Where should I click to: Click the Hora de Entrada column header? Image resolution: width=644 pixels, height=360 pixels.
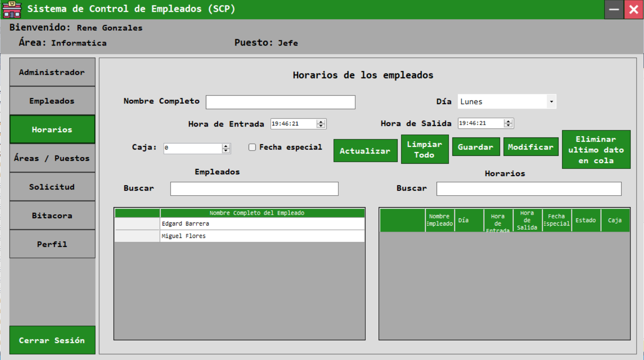pyautogui.click(x=498, y=220)
